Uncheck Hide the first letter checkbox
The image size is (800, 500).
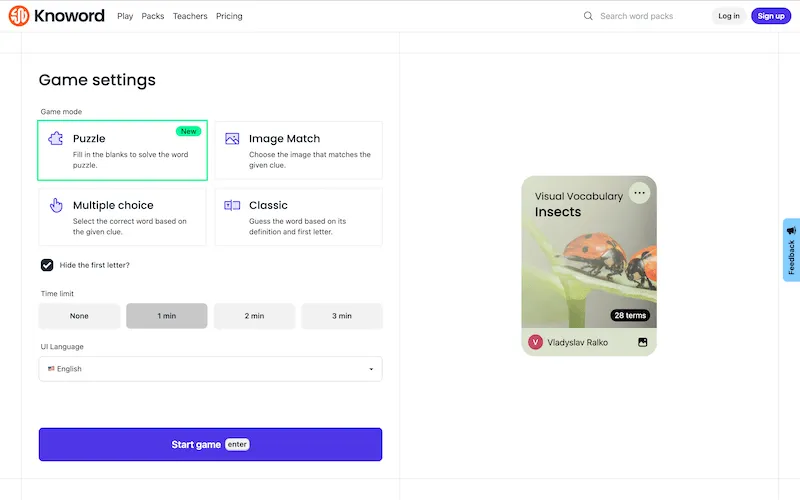47,265
